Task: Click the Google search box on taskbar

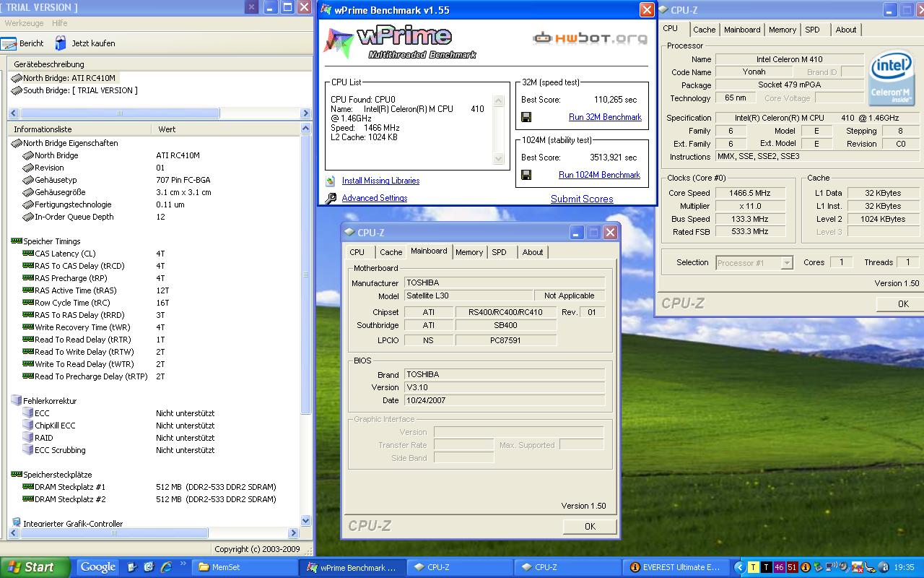Action: tap(98, 567)
